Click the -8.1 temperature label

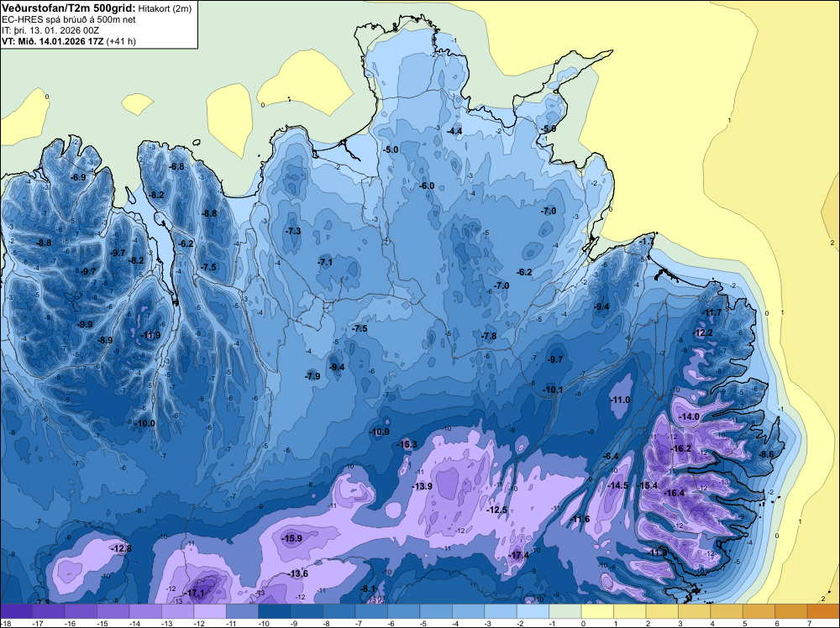[x=368, y=589]
